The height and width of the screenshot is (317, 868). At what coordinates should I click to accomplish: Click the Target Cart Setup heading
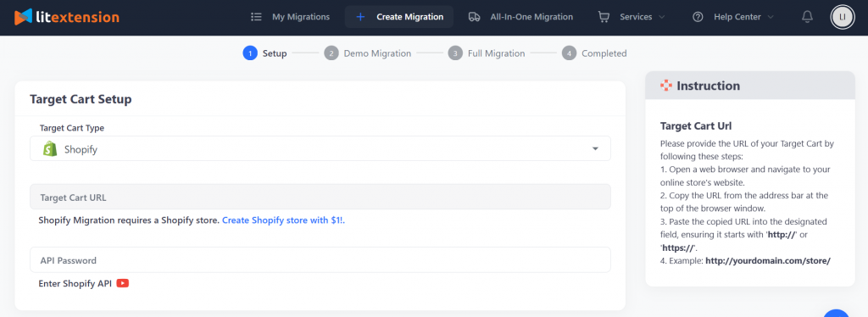click(81, 99)
